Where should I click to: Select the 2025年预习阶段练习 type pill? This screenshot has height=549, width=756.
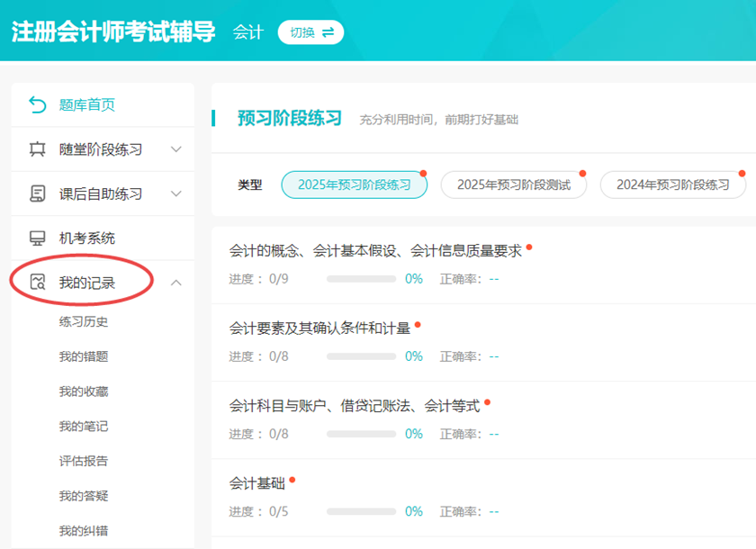point(354,184)
